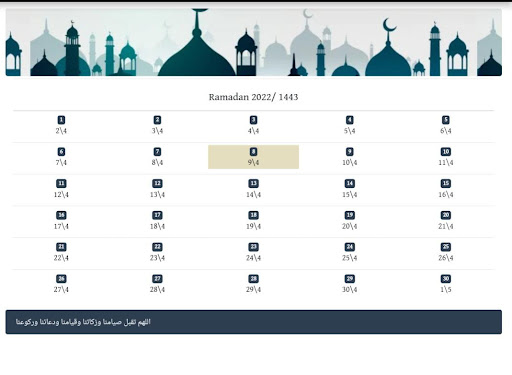
Task: Click the date 18\4
Action: click(157, 226)
